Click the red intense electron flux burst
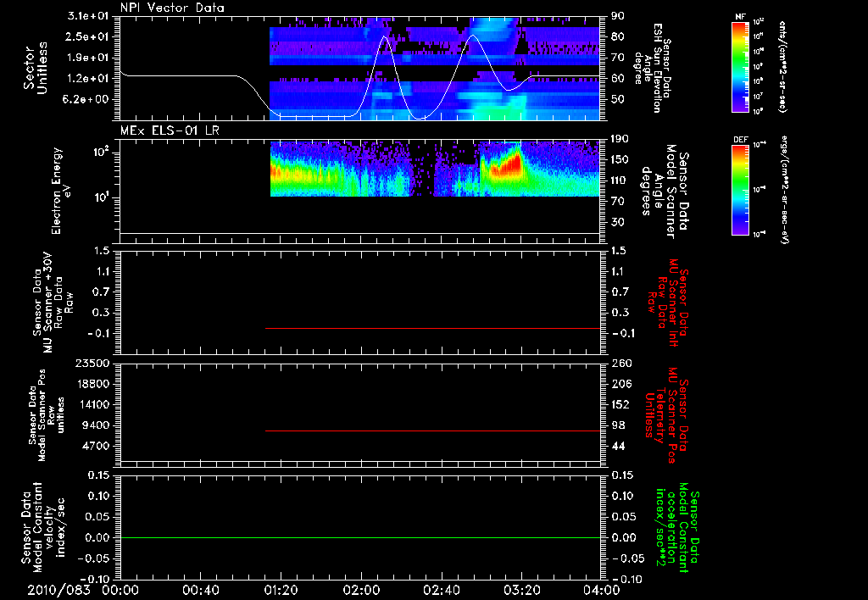868x600 pixels. tap(507, 165)
